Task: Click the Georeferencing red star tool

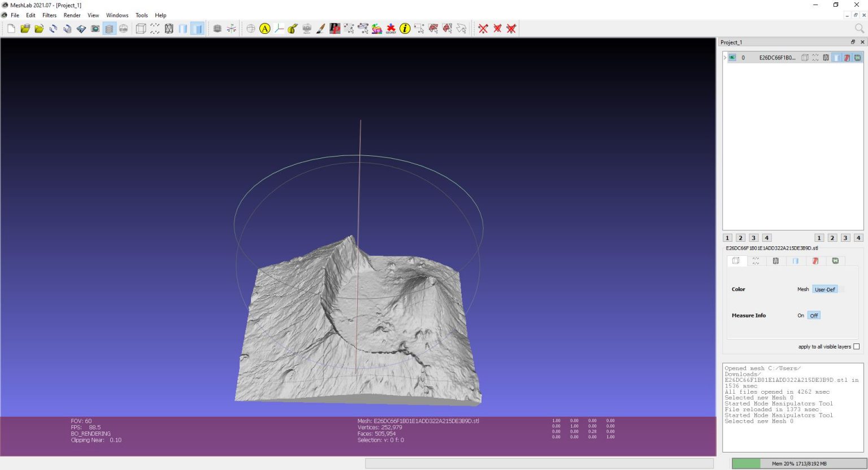Action: pyautogui.click(x=391, y=28)
